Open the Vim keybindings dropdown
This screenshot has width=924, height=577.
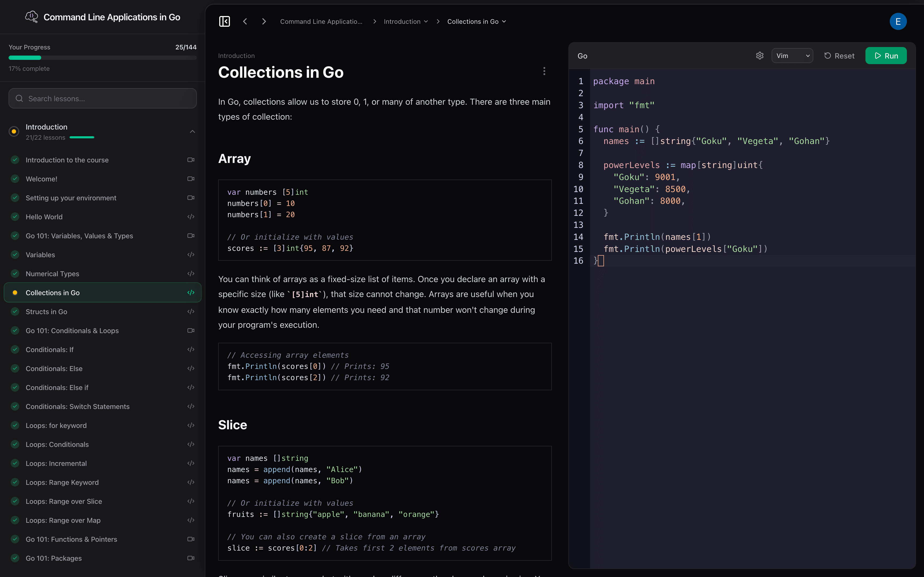click(x=792, y=55)
